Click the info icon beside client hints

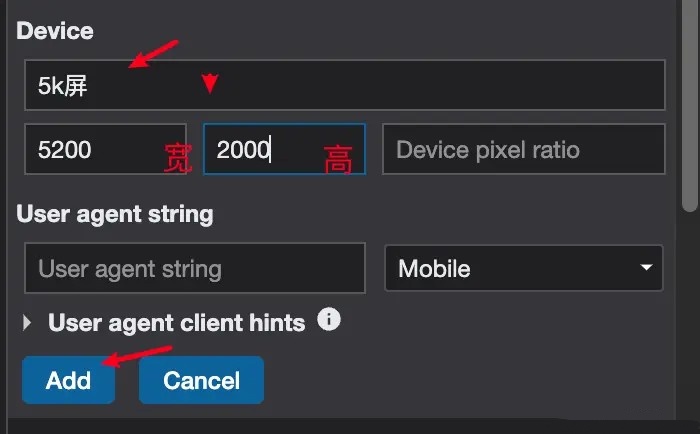[329, 320]
